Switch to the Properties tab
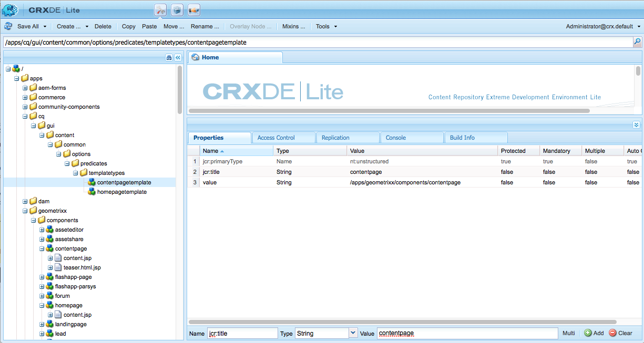Screen dimensions: 644x343 tap(220, 138)
